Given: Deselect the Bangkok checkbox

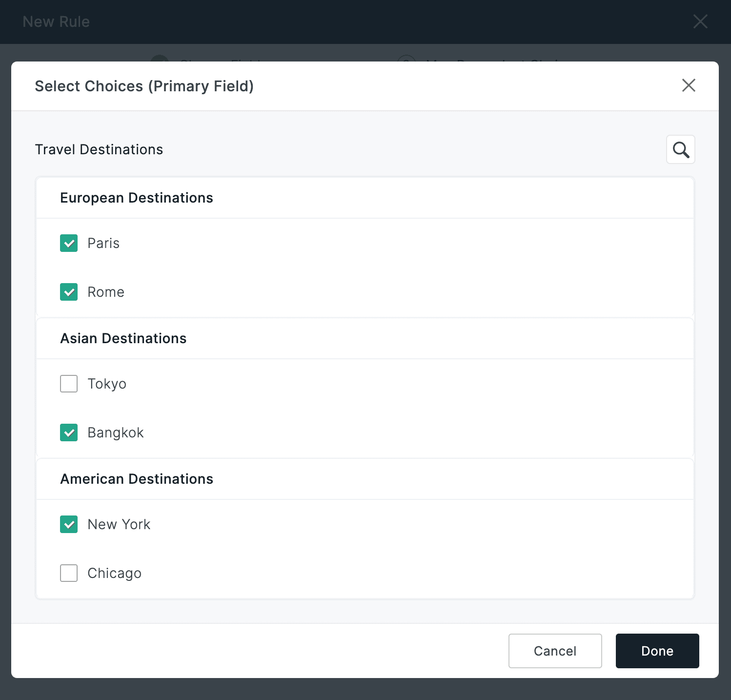Looking at the screenshot, I should click(69, 432).
